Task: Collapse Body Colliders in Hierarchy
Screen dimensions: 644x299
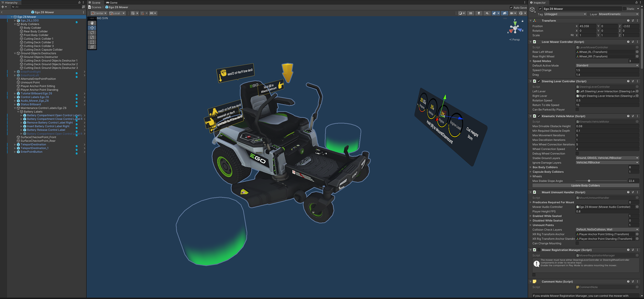Action: point(15,24)
